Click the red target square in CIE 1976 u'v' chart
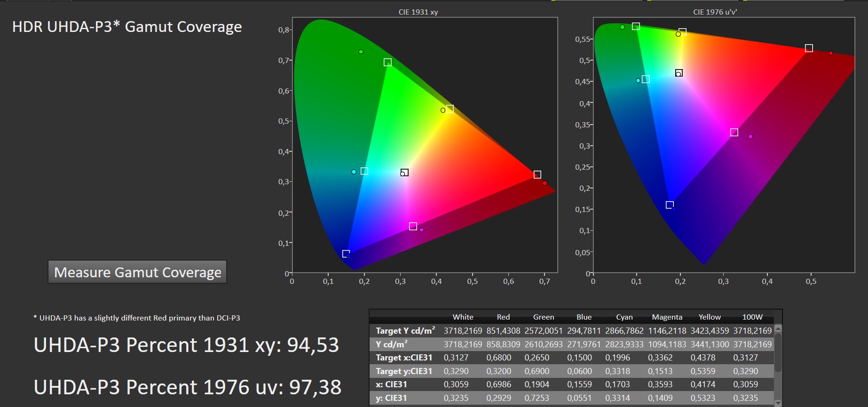Screen dimensions: 868x407 coord(809,48)
